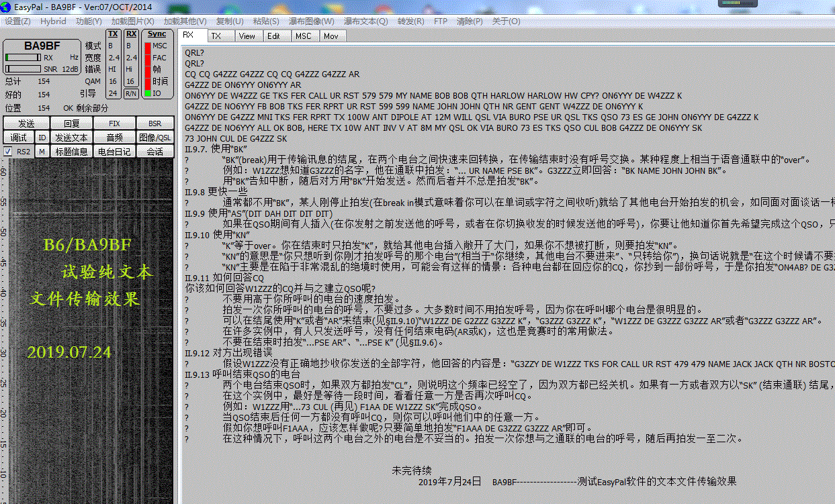
Task: Open the 瀑布文本(Q) menu
Action: tap(366, 21)
